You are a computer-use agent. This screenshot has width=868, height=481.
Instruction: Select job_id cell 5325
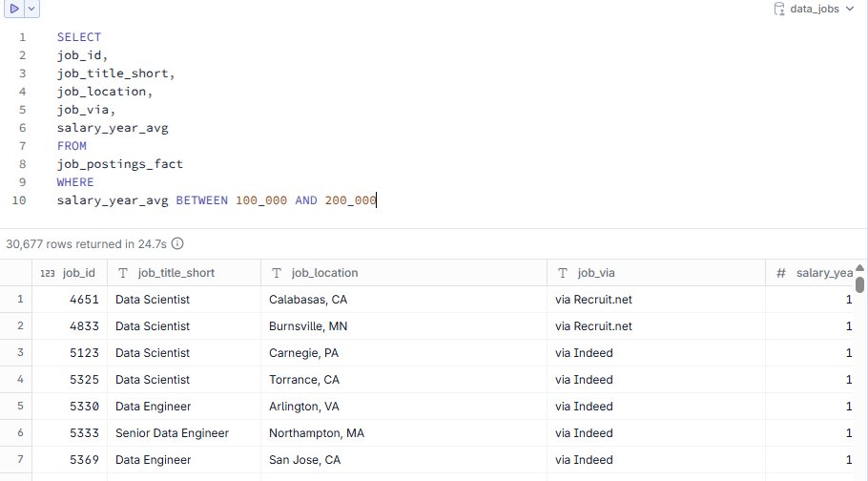[x=70, y=380]
